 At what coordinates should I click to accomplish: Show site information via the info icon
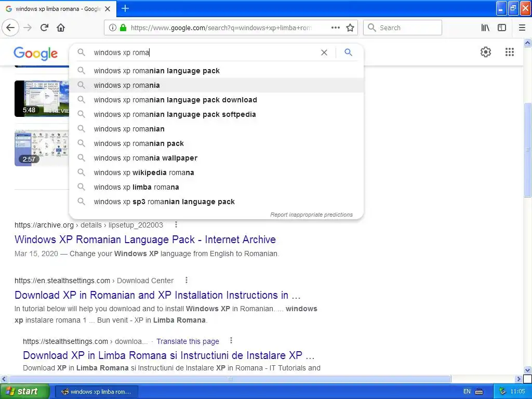tap(112, 28)
